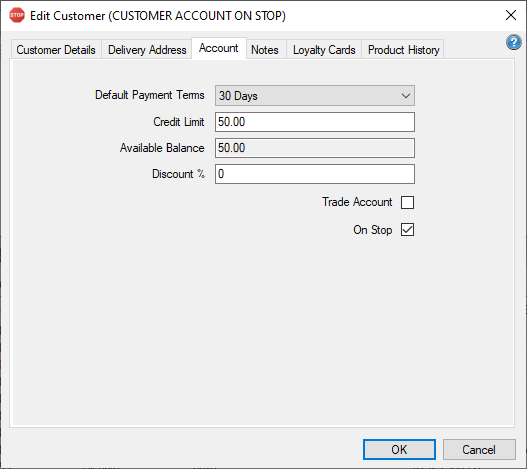Switch to the Customer Details tab
This screenshot has height=469, width=527.
tap(56, 50)
